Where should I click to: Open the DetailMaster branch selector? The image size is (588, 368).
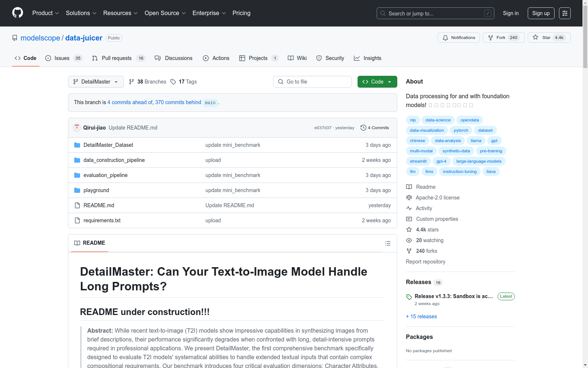96,82
